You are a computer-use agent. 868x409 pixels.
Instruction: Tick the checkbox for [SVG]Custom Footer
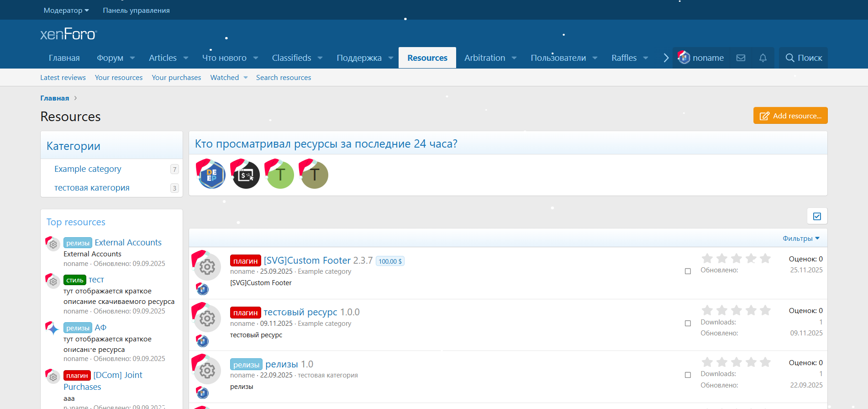[x=688, y=271]
